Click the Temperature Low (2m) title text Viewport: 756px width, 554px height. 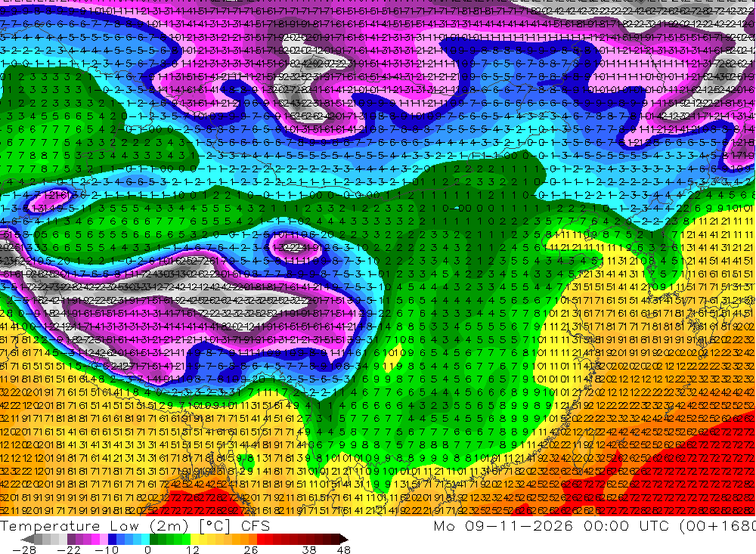point(97,525)
